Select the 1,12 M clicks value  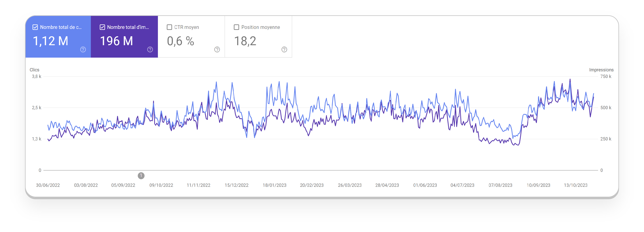[x=51, y=41]
